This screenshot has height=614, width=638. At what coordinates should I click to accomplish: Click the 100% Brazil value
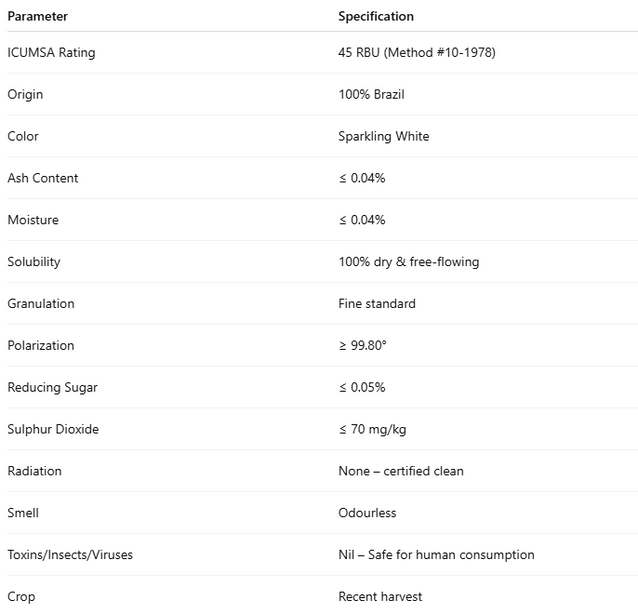pyautogui.click(x=373, y=94)
